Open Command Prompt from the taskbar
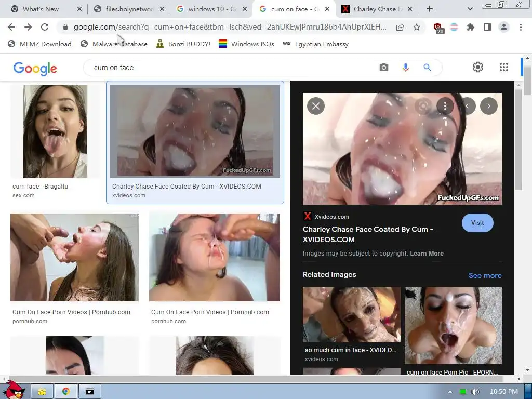The image size is (532, 399). pos(89,392)
